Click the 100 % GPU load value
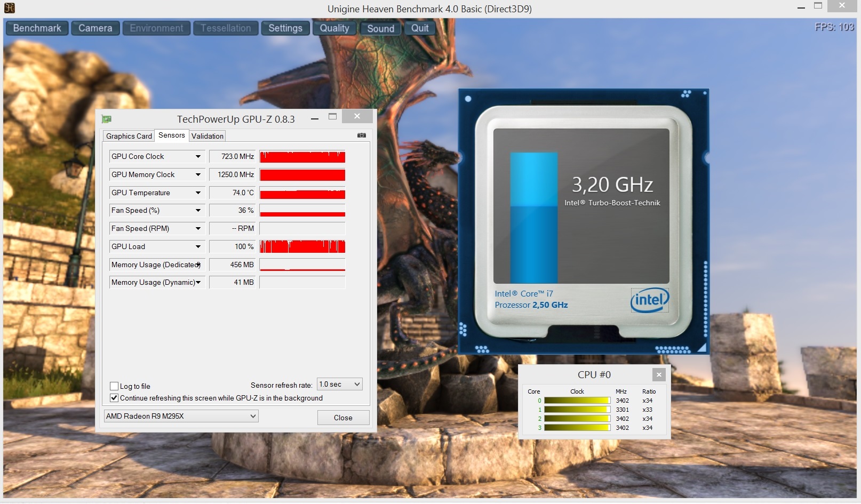 coord(232,246)
